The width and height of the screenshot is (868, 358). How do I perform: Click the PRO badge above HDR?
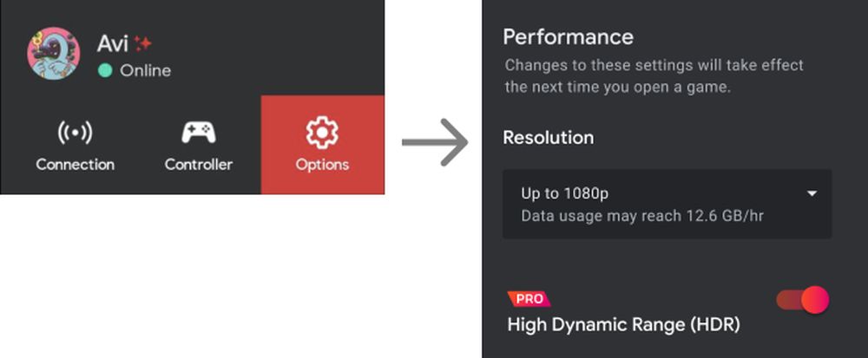[x=529, y=299]
